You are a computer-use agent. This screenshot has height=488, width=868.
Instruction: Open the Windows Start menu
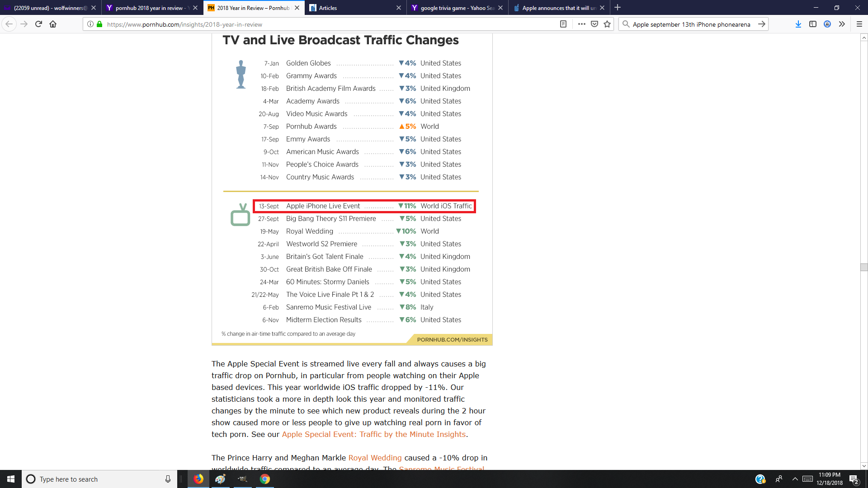[11, 479]
